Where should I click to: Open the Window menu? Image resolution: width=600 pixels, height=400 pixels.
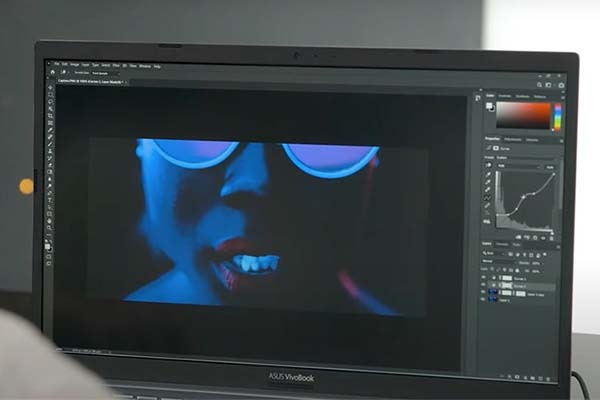click(x=145, y=66)
